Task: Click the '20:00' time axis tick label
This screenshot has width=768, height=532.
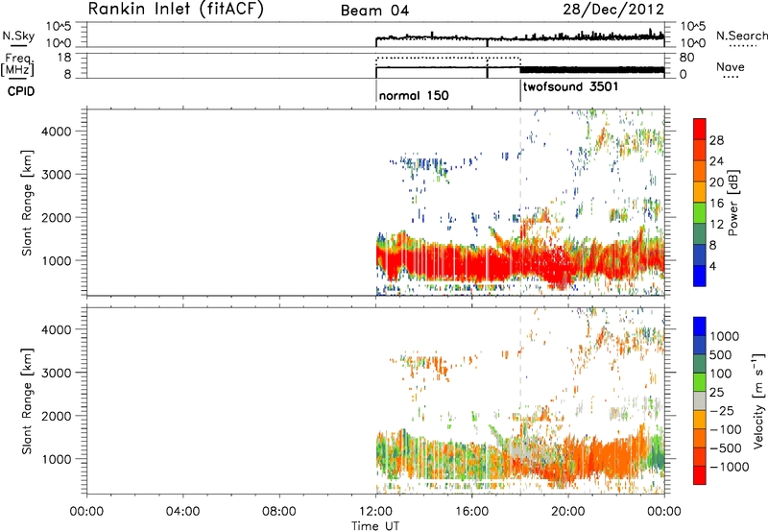Action: (568, 512)
